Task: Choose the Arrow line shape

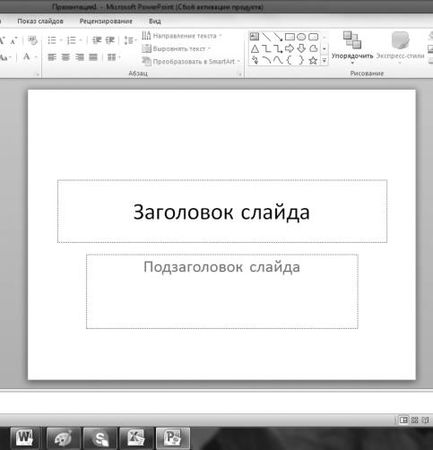Action: tap(278, 37)
